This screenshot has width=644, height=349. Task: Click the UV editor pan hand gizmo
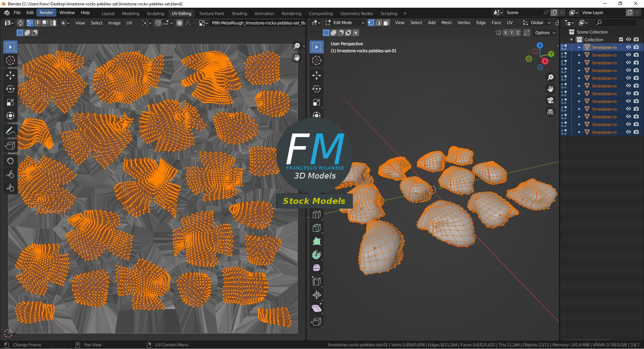(297, 58)
